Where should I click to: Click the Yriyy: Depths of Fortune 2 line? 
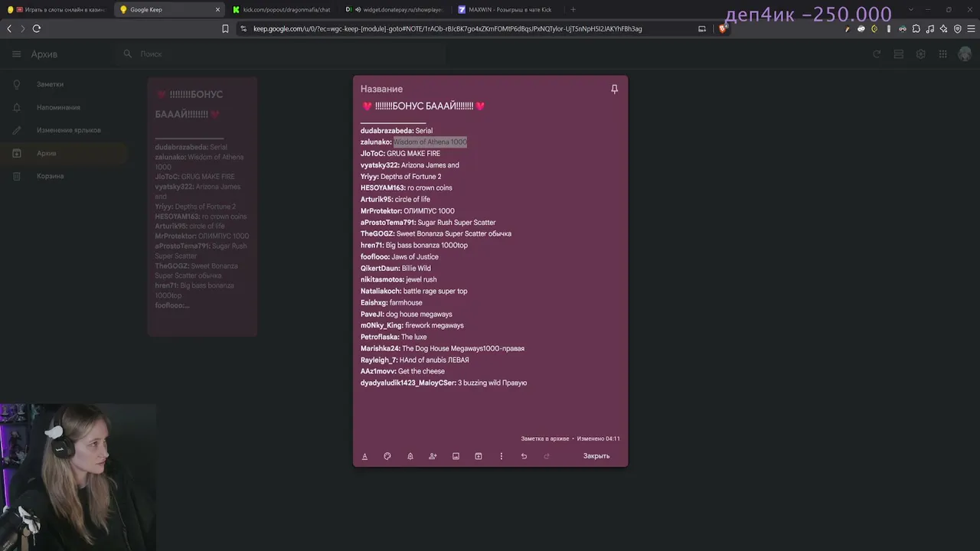pos(401,177)
